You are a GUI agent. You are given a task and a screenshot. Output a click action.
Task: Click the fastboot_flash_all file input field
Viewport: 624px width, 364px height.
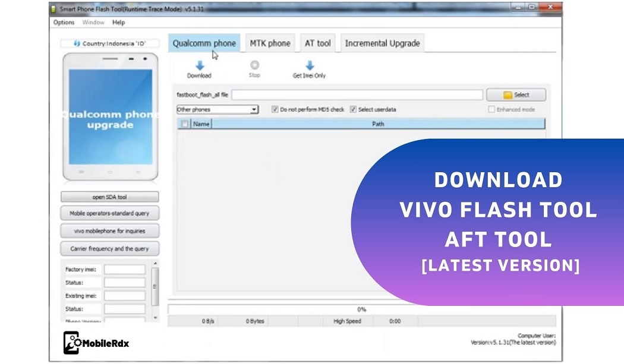coord(357,94)
